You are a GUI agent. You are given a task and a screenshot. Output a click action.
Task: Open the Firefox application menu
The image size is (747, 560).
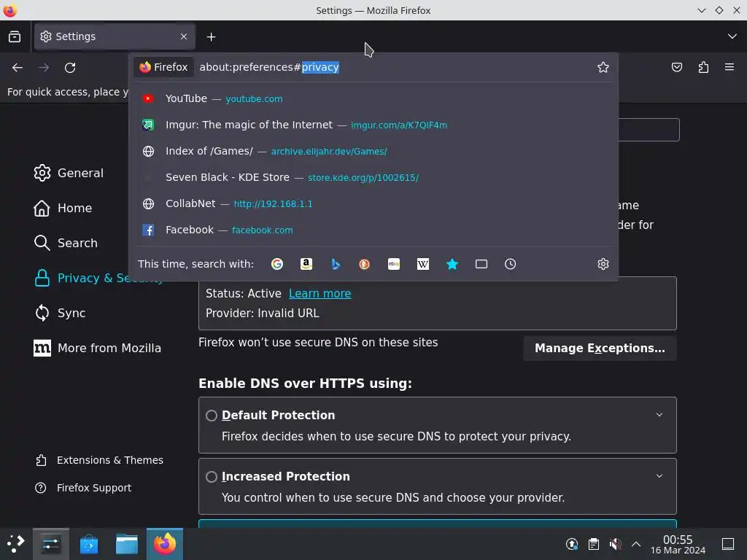click(729, 67)
